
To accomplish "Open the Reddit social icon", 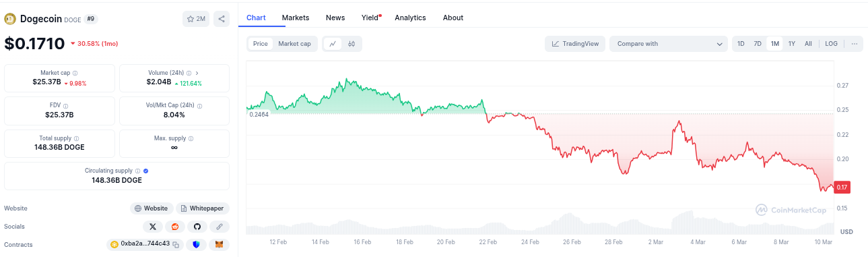I will 175,227.
